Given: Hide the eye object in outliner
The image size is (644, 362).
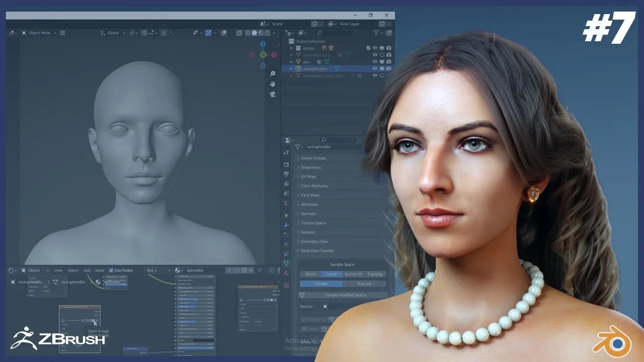Looking at the screenshot, I should [375, 62].
